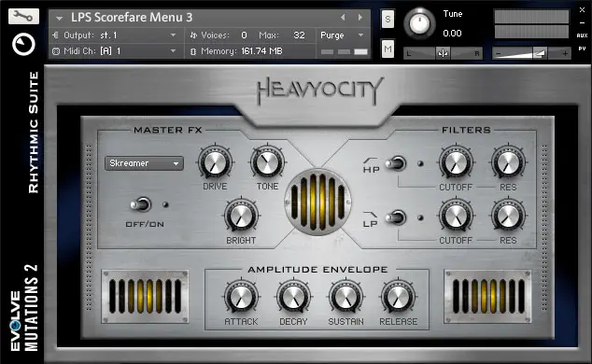The image size is (592, 364).
Task: Click the DRIVE knob
Action: click(215, 162)
